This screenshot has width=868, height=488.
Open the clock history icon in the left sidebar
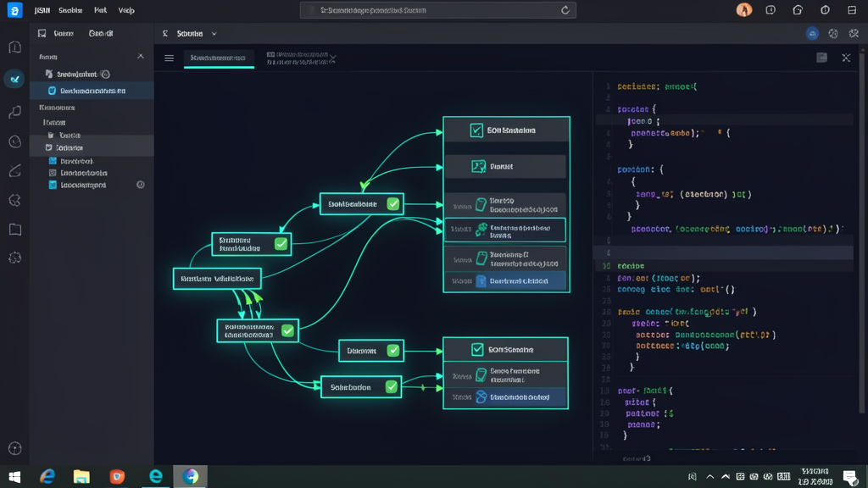(15, 142)
